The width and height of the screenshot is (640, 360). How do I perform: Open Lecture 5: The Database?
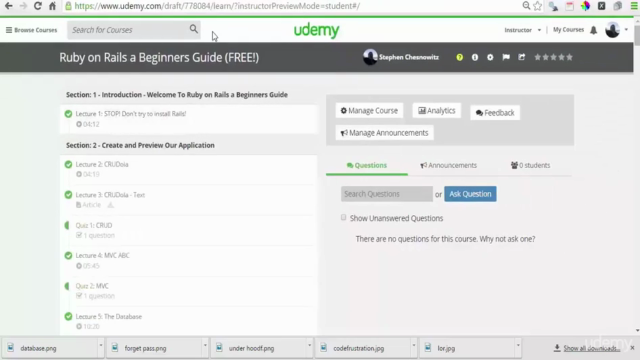(109, 316)
